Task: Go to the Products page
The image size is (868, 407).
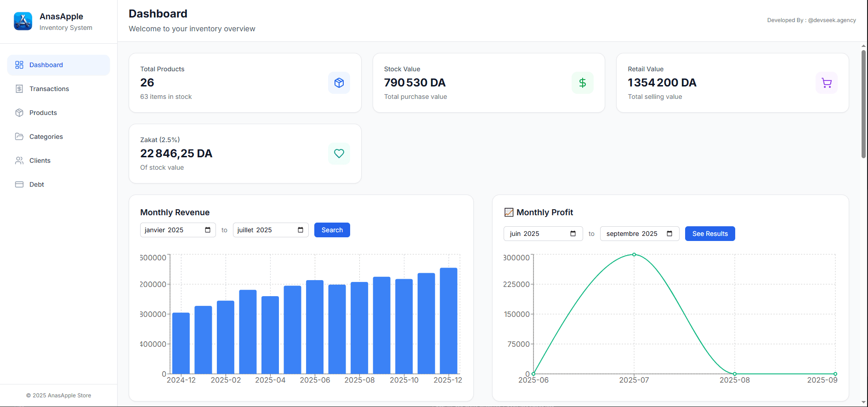Action: point(43,113)
